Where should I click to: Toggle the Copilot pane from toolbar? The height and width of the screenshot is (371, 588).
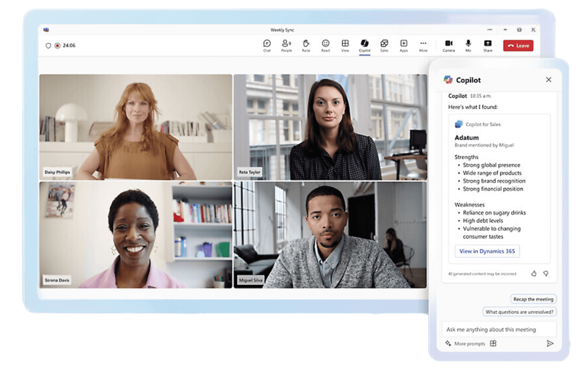(x=365, y=46)
